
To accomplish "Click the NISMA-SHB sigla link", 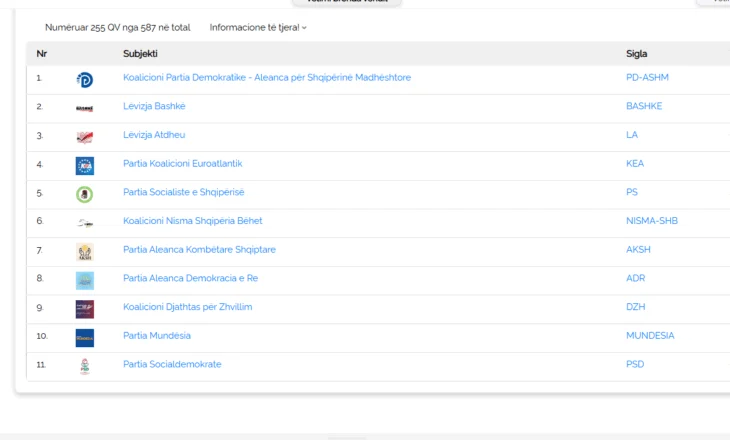I will tap(652, 221).
